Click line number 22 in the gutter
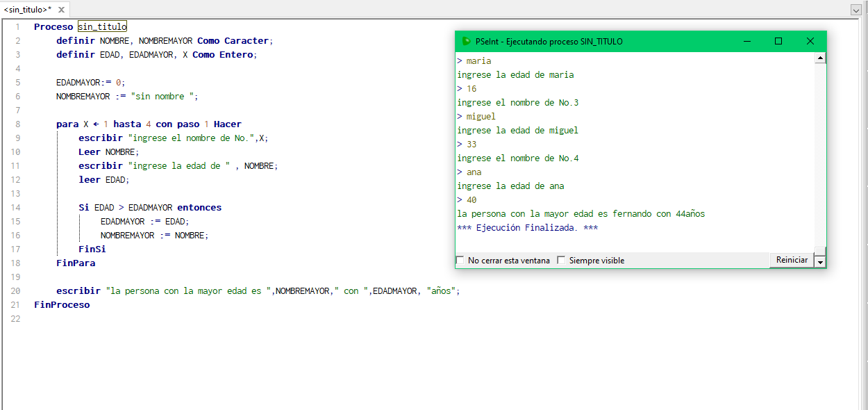868x410 pixels. [16, 318]
